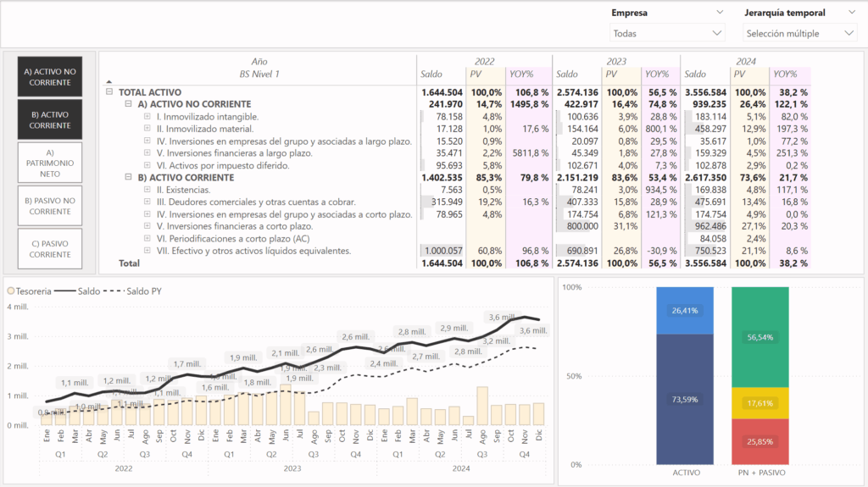Click the Saldo PY legend entry
The image size is (868, 487).
(x=133, y=291)
